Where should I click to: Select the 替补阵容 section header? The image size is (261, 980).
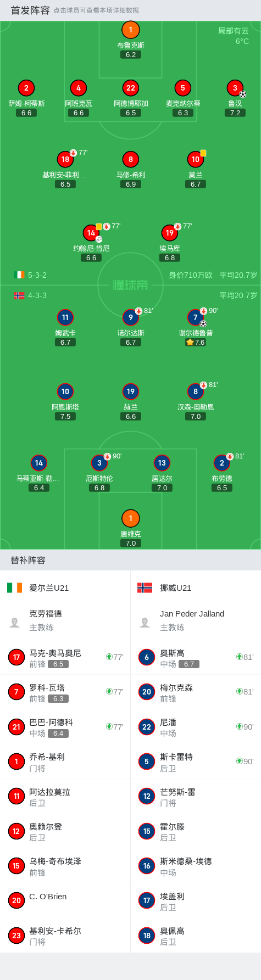[28, 561]
